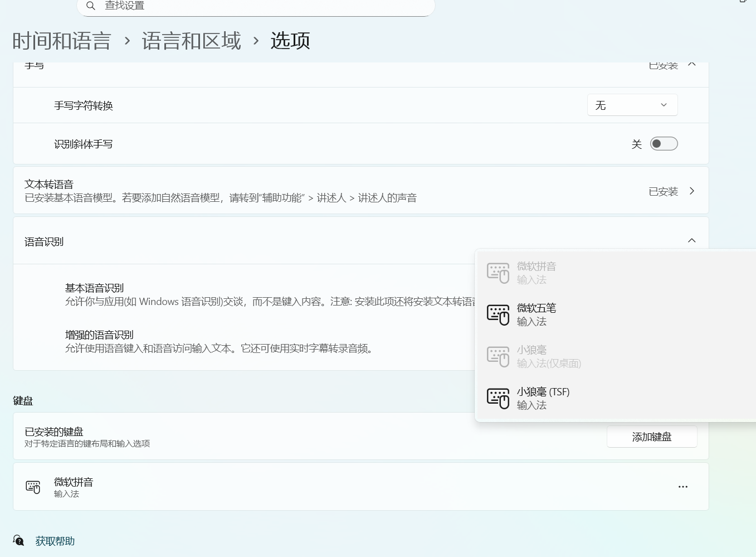Click the search magnifier icon
Image resolution: width=756 pixels, height=557 pixels.
tap(91, 6)
